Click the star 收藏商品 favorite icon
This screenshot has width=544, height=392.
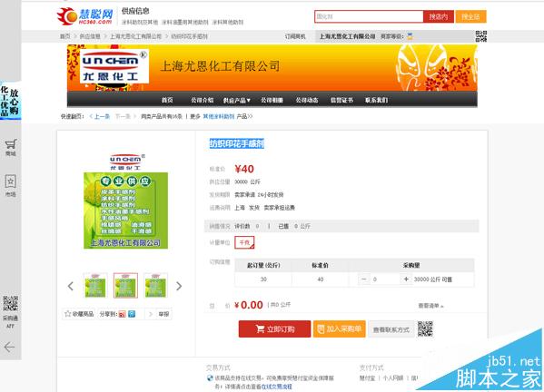coord(67,314)
